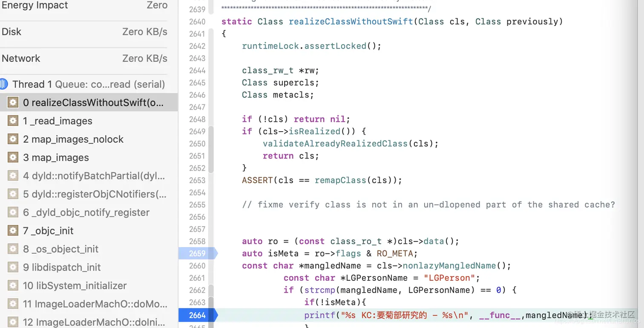Screen dimensions: 644x328
Task: Click line number 2662 in the gutter
Action: coord(197,291)
